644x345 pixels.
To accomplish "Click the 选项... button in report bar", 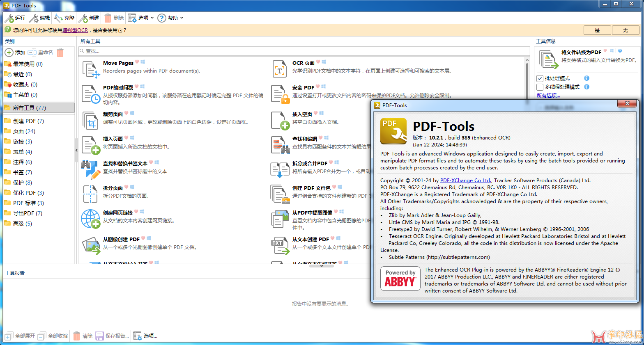I will tap(145, 336).
